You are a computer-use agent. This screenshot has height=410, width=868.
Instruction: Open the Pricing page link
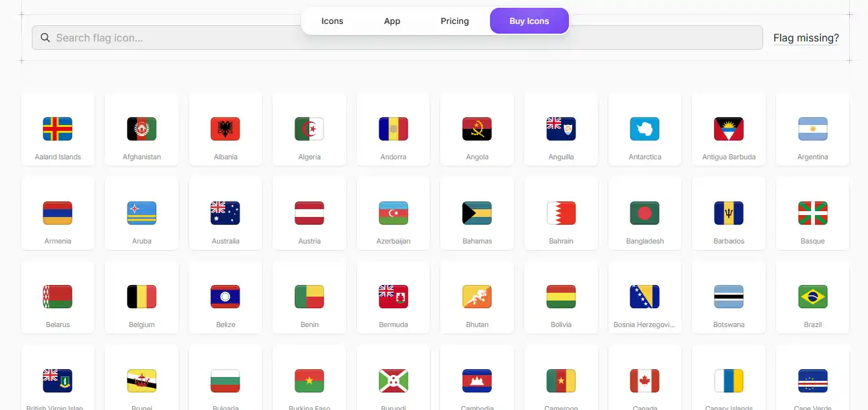454,21
